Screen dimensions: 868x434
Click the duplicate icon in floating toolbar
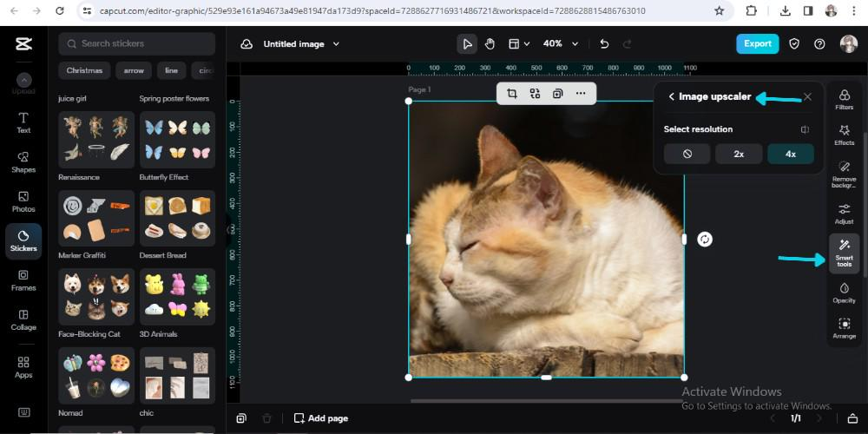[557, 94]
